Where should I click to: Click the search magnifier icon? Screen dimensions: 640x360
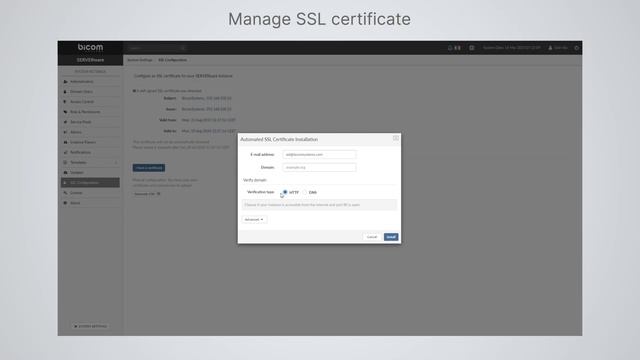tap(183, 48)
